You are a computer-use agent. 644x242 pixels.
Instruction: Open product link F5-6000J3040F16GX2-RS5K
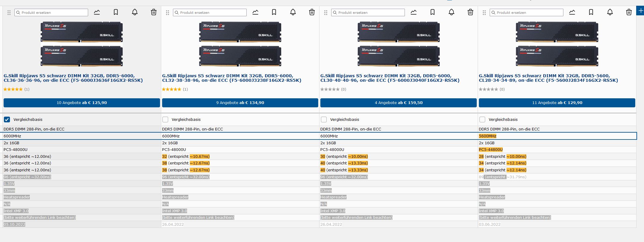[390, 78]
